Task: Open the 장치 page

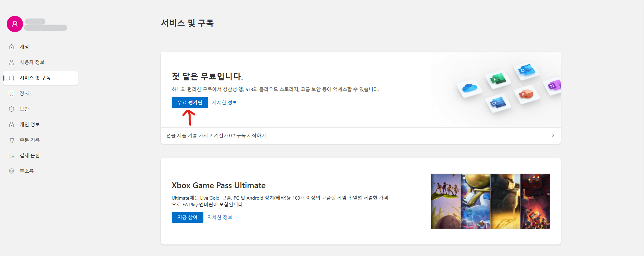Action: click(x=41, y=94)
